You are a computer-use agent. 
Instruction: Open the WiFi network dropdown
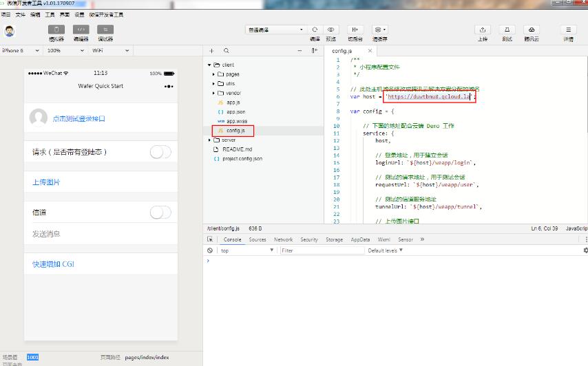point(110,51)
